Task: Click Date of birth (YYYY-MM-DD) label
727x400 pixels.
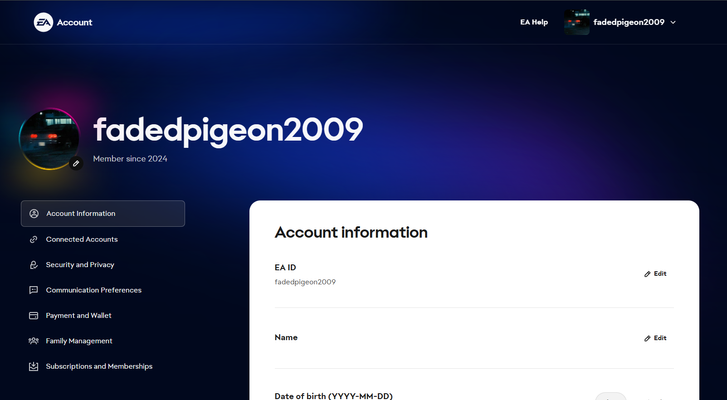Action: [333, 396]
